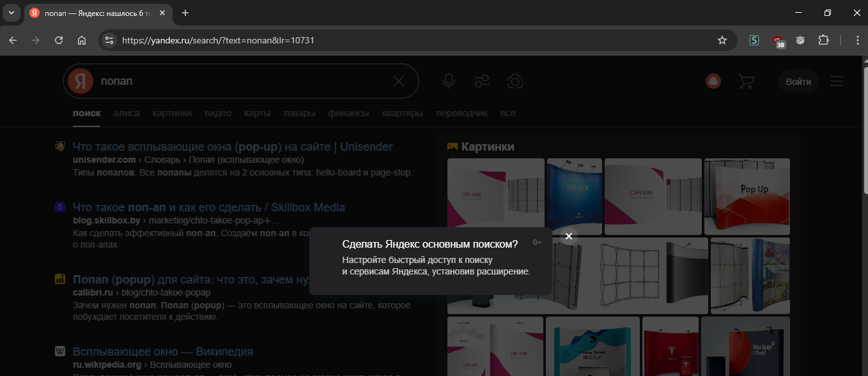Viewport: 868px width, 376px height.
Task: View site information in address bar
Action: (x=109, y=40)
